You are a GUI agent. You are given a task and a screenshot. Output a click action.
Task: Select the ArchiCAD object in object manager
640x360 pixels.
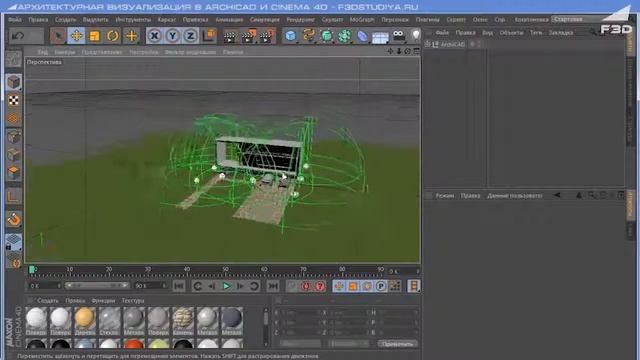point(452,44)
